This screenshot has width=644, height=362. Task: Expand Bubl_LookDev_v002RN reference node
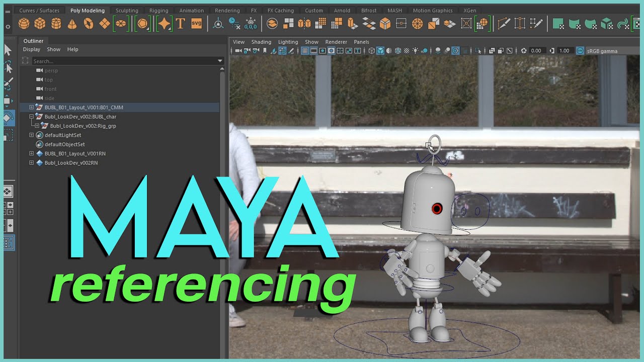pyautogui.click(x=32, y=163)
